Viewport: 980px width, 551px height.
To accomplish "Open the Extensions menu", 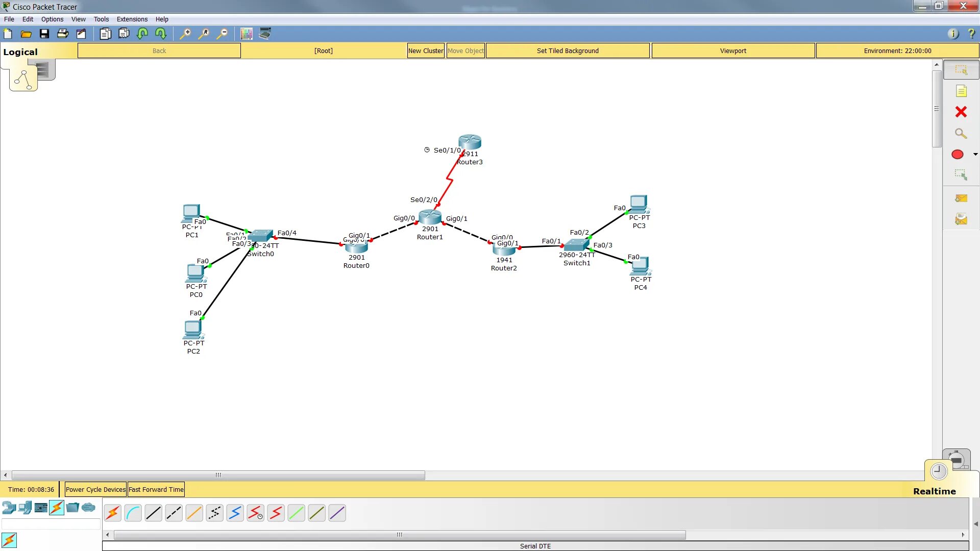I will coord(132,19).
